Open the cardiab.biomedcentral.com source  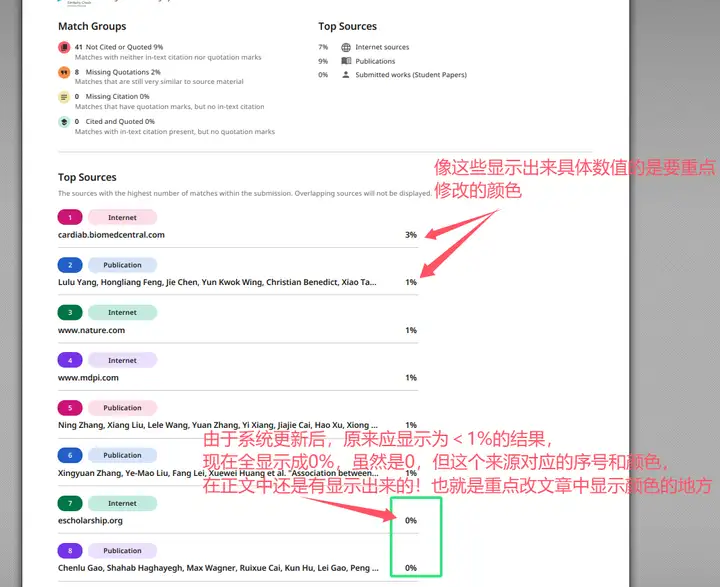pyautogui.click(x=111, y=235)
